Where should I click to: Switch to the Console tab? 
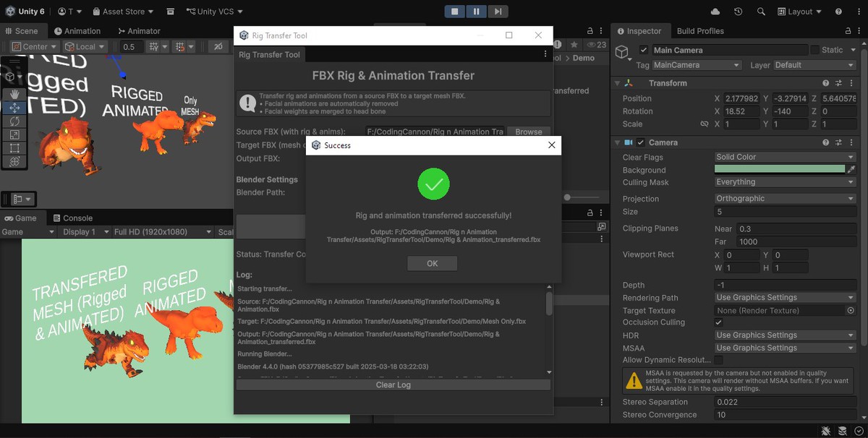[x=72, y=218]
